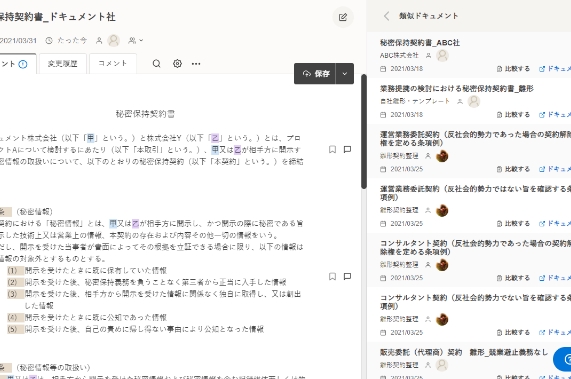571x379 pixels.
Task: Open the share users dropdown in header
Action: [x=135, y=40]
